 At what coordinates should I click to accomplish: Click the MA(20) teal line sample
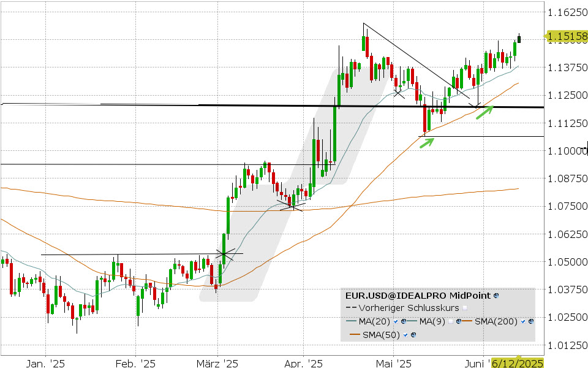click(x=351, y=321)
